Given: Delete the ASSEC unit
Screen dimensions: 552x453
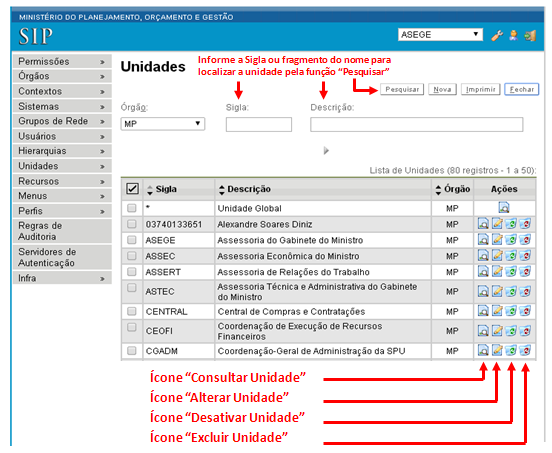Looking at the screenshot, I should (x=525, y=256).
